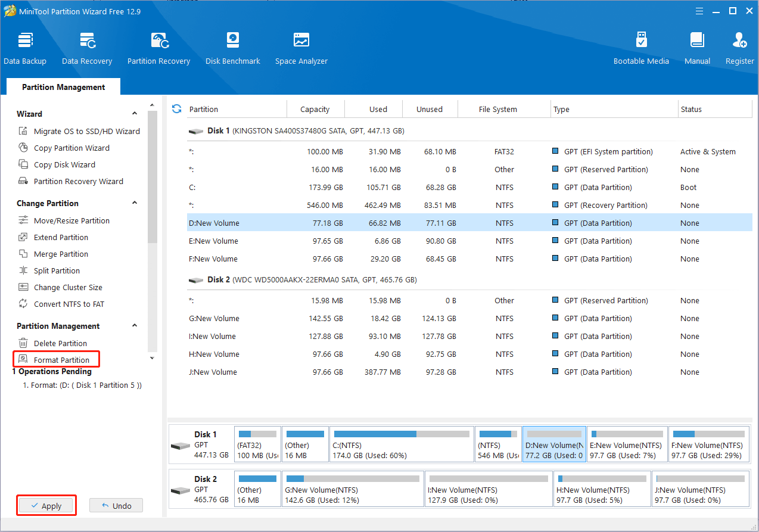Switch to the Partition Management tab
This screenshot has width=759, height=532.
click(63, 87)
